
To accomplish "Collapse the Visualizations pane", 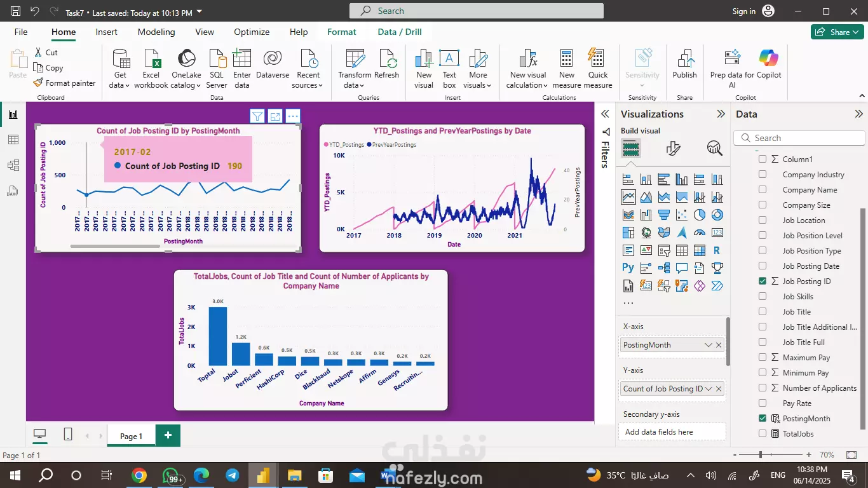I will pyautogui.click(x=721, y=114).
